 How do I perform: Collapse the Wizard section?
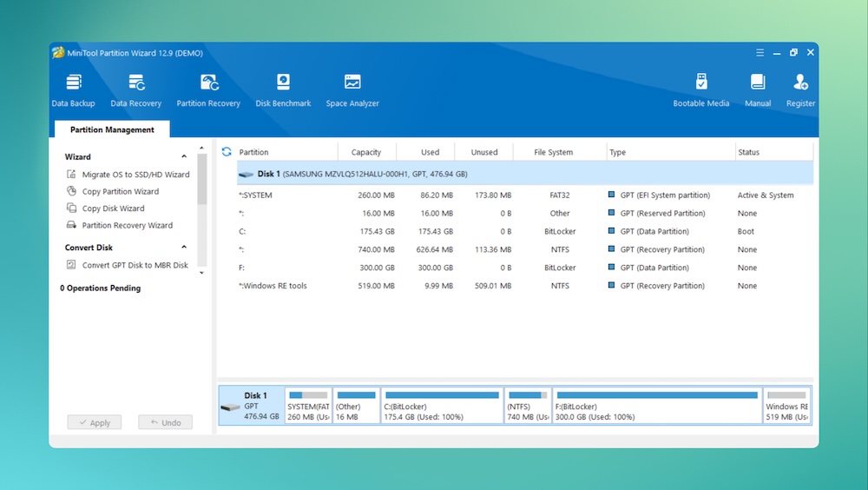click(x=184, y=156)
